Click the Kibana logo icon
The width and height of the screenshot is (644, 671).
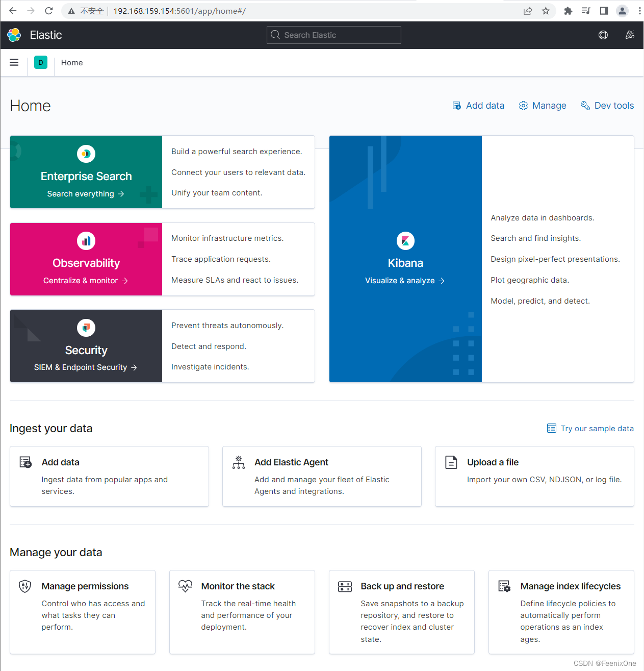point(405,241)
